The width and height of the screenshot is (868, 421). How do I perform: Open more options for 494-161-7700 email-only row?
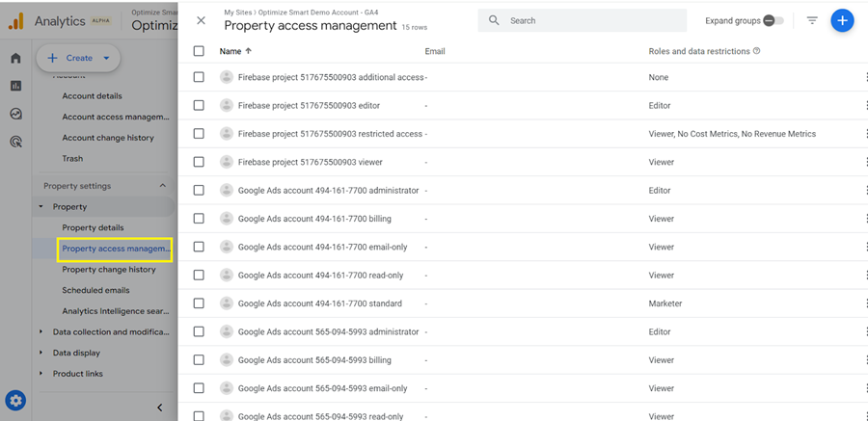pos(865,247)
